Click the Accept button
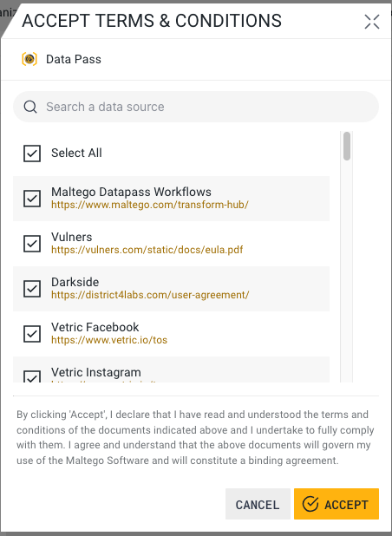This screenshot has width=392, height=536. click(x=336, y=504)
